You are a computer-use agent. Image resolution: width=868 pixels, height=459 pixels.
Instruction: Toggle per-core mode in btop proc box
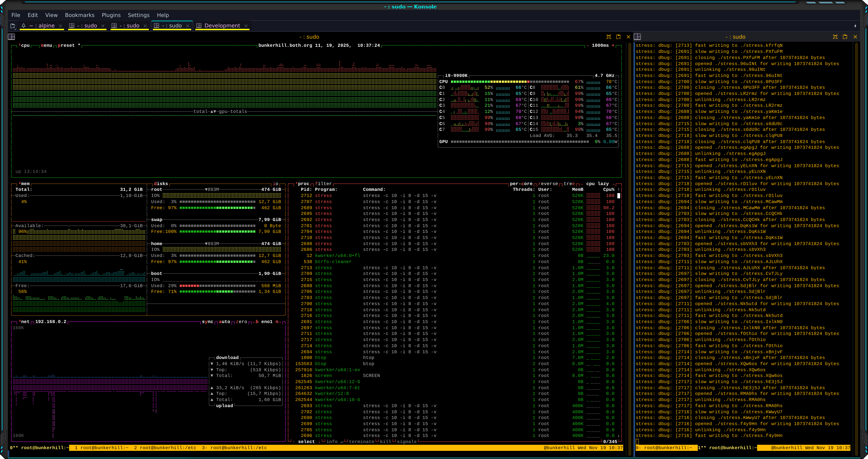pos(521,184)
